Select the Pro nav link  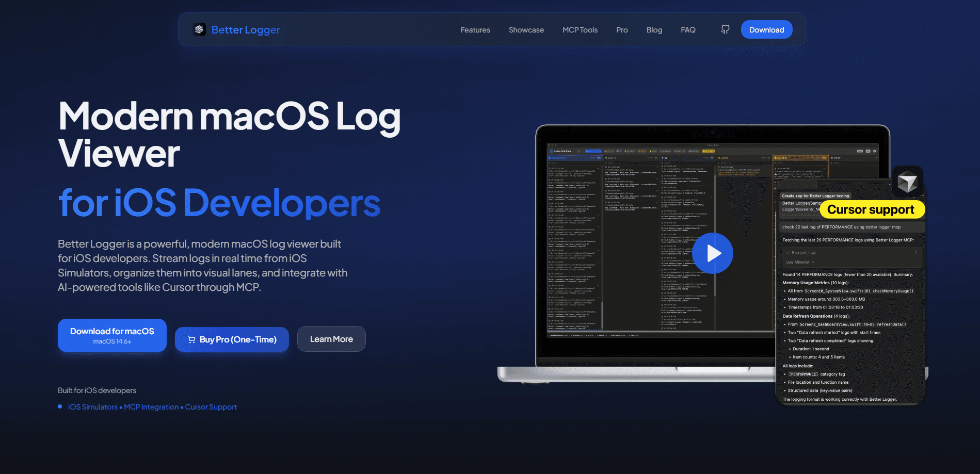622,30
